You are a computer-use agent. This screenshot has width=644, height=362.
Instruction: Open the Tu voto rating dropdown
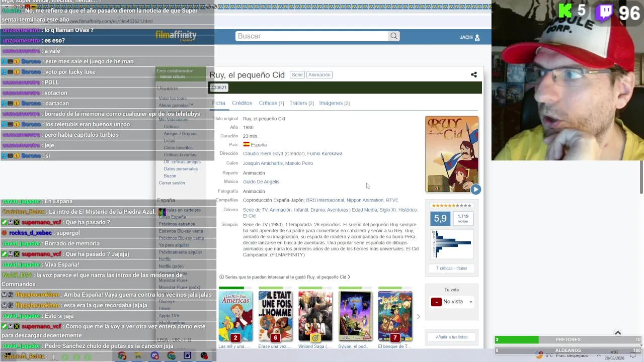point(452,302)
